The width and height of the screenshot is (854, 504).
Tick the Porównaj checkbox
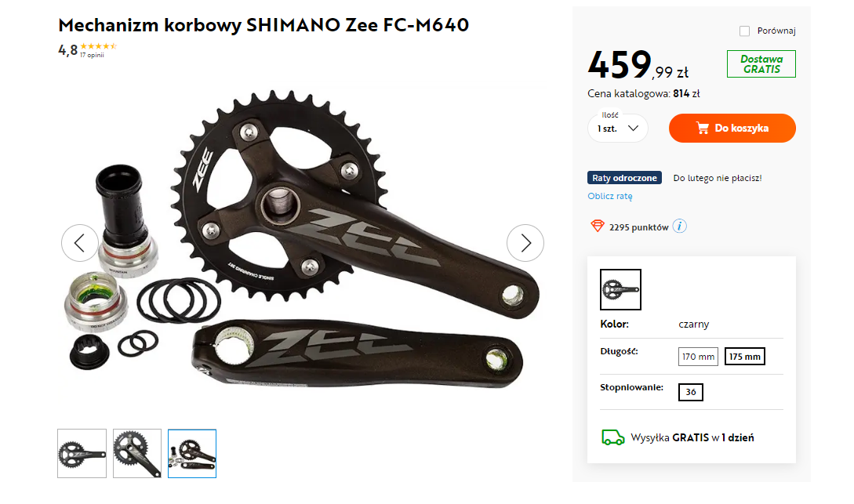tap(744, 31)
